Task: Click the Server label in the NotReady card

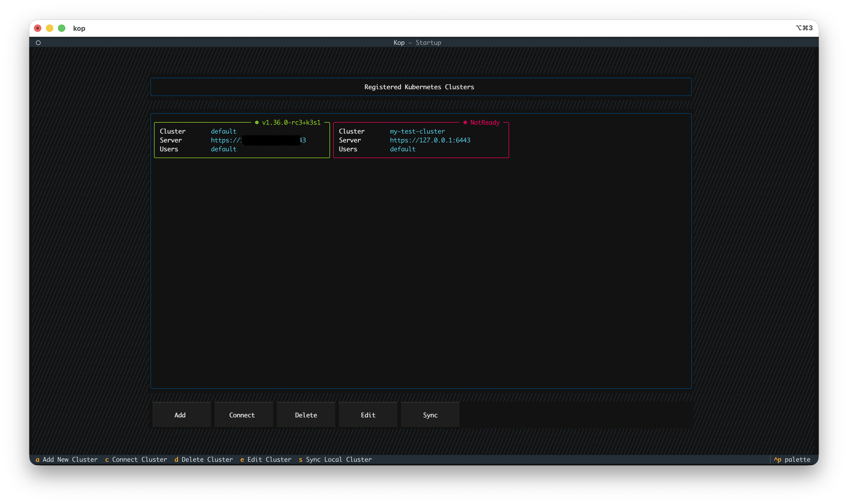Action: [x=350, y=140]
